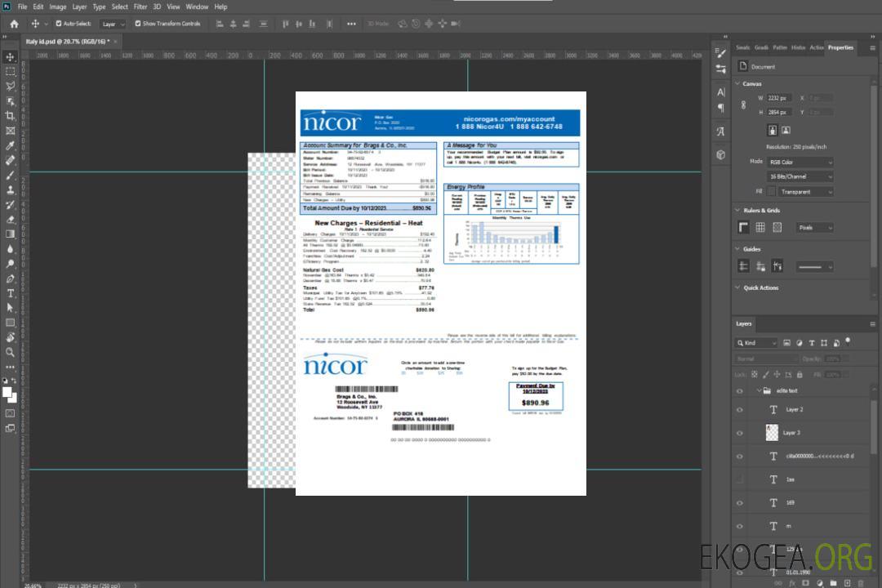Click the lock all layers padlock icon

800,375
